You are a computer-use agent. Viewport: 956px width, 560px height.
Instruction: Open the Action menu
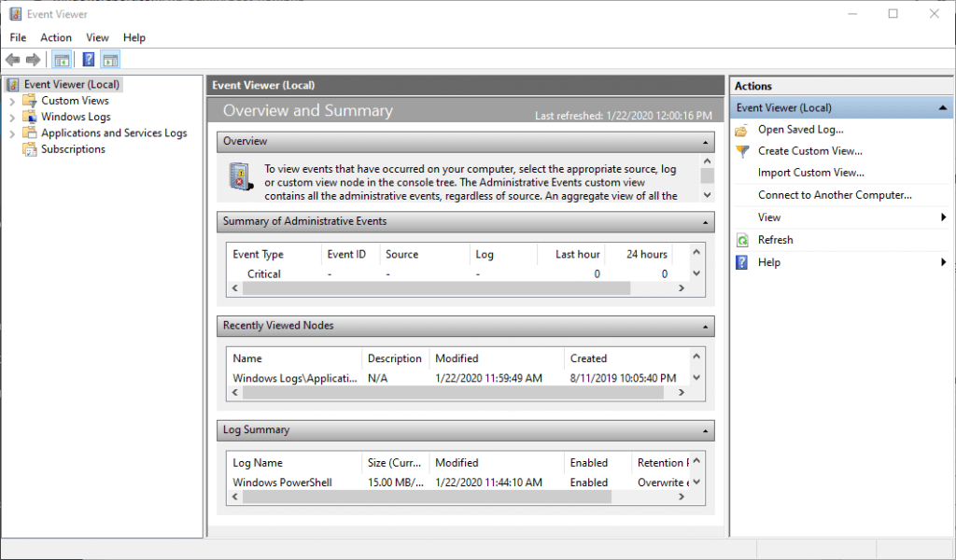(x=56, y=37)
